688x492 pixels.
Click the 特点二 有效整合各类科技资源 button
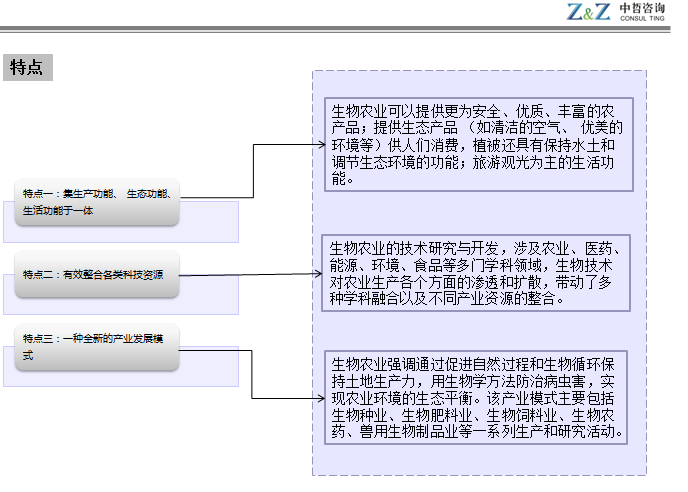96,275
